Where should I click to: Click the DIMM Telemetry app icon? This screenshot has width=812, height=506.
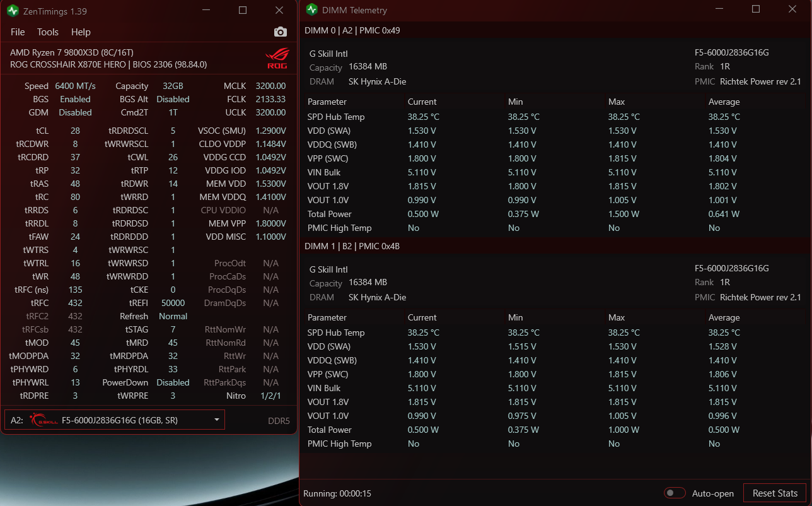pos(311,9)
